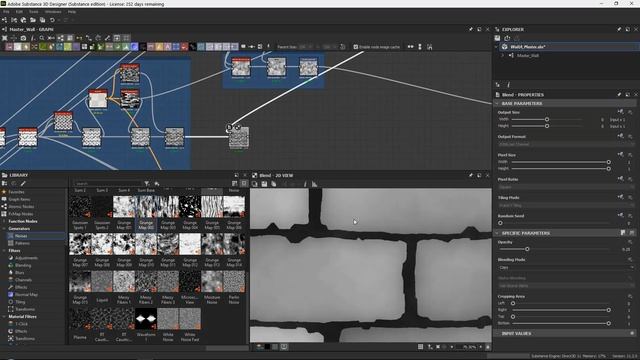Toggle the lock icon at 2D View bottom

pyautogui.click(x=488, y=347)
